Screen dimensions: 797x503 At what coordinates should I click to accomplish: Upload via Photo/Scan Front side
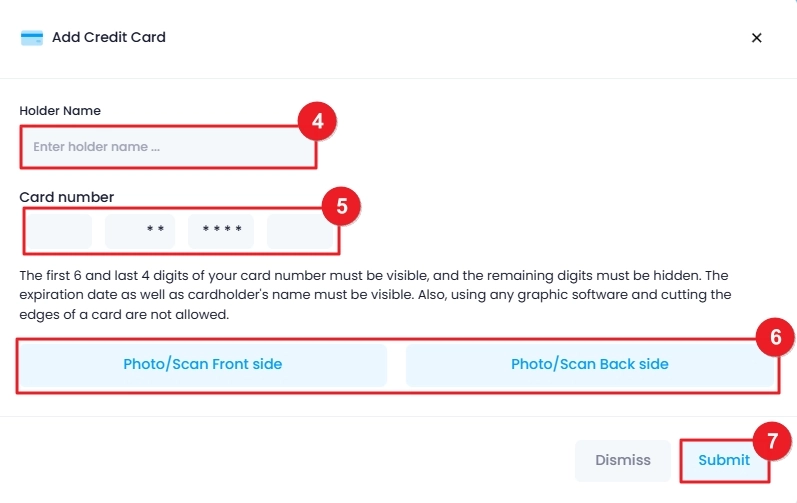[x=203, y=364]
